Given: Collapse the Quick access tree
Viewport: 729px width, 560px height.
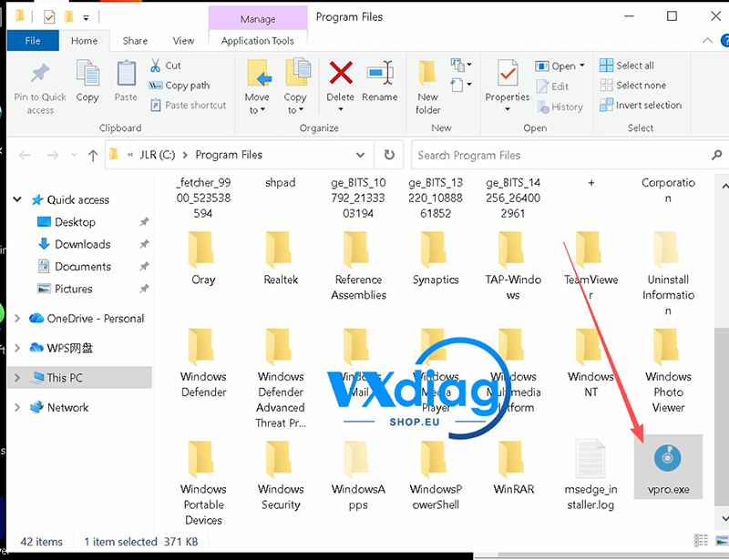Looking at the screenshot, I should [17, 199].
